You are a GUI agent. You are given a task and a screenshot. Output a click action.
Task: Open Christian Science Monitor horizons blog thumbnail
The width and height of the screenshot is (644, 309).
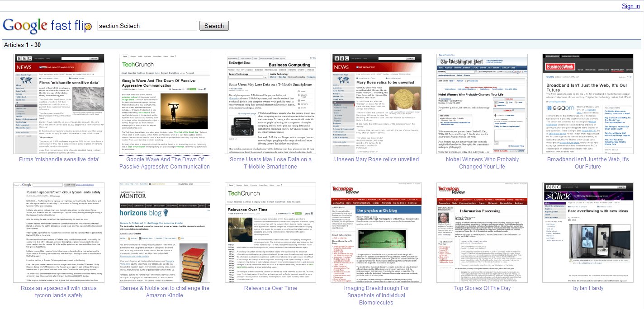pyautogui.click(x=165, y=233)
